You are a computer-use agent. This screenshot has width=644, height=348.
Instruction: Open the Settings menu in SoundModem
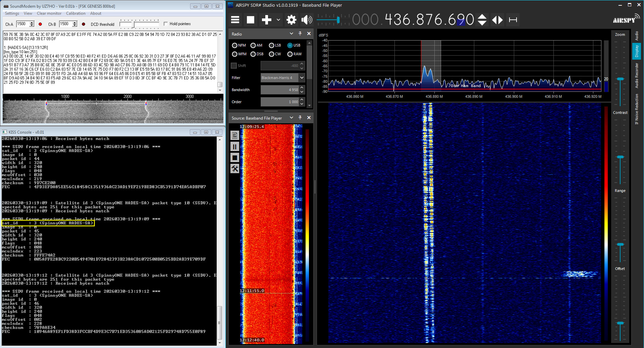(x=12, y=13)
